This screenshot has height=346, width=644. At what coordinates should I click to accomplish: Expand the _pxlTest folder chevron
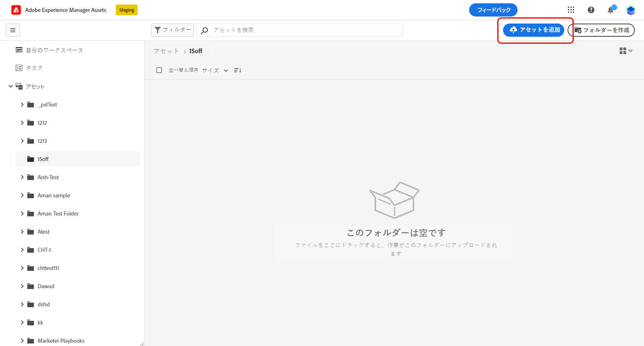click(x=22, y=104)
